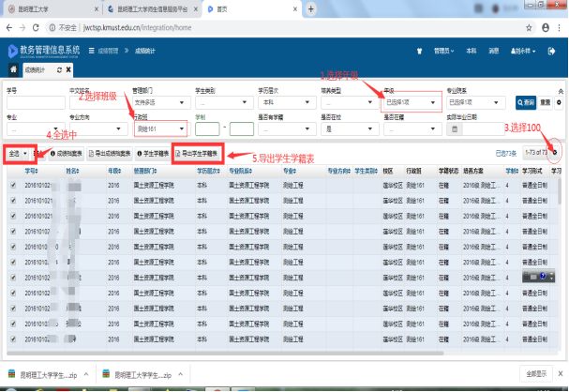Open the 是否有学籍 dropdown
This screenshot has height=392, width=569.
point(287,129)
